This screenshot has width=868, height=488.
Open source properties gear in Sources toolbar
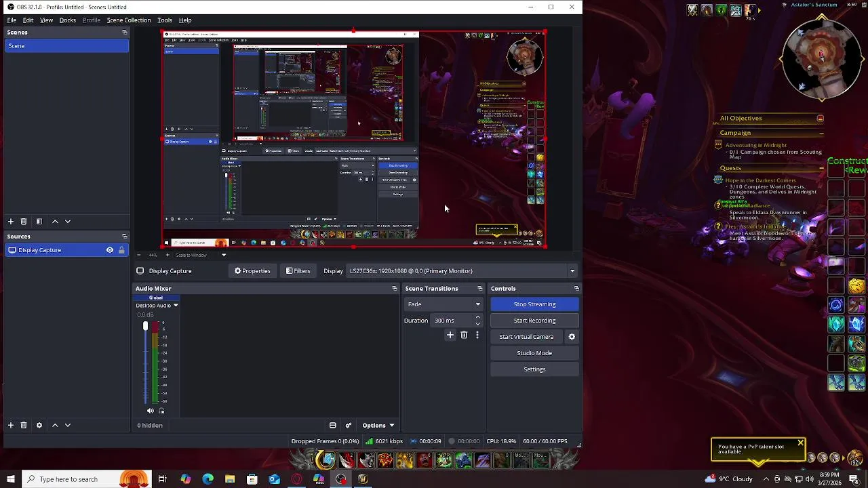click(39, 425)
